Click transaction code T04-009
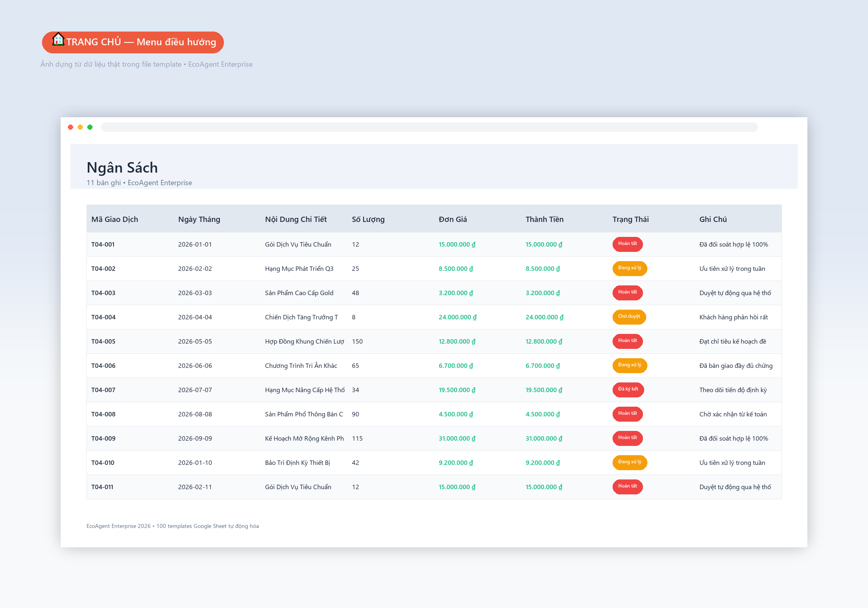Image resolution: width=868 pixels, height=608 pixels. click(103, 438)
